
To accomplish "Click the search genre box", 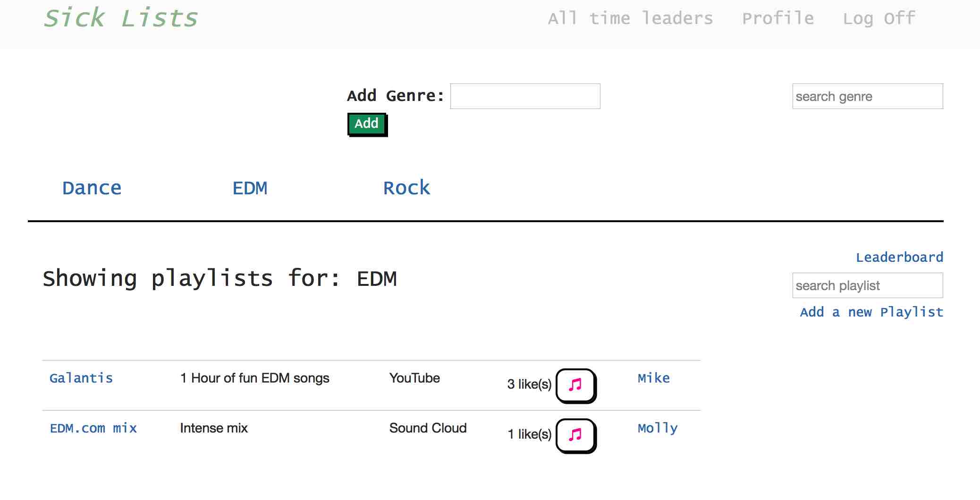I will pos(867,96).
